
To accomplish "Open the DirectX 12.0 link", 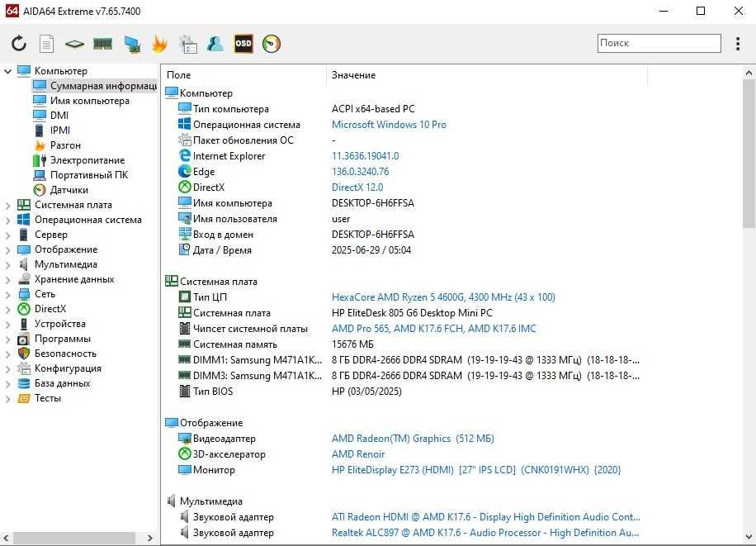I will 357,188.
